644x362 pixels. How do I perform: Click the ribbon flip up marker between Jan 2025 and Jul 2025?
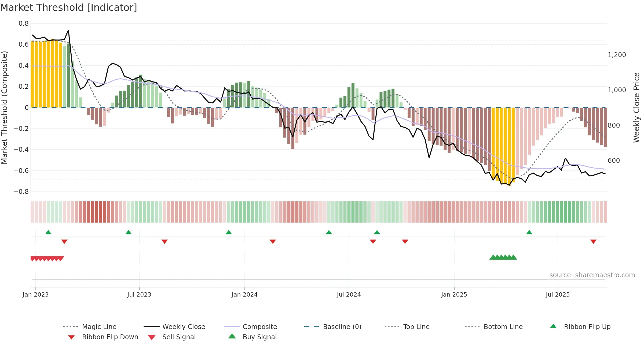pos(529,232)
